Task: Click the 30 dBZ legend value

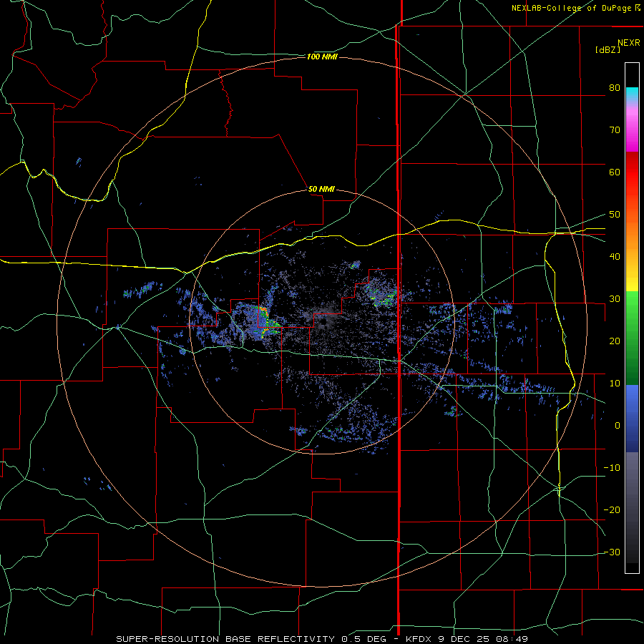Action: coord(615,299)
